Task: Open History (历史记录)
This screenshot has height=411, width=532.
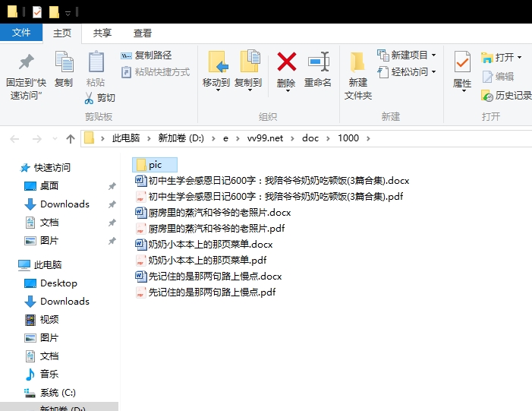Action: click(506, 96)
